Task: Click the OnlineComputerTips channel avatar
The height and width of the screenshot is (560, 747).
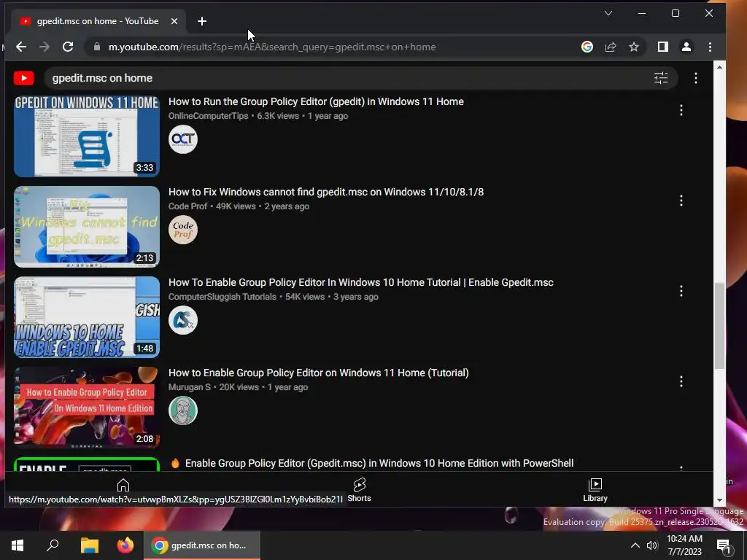Action: click(183, 139)
